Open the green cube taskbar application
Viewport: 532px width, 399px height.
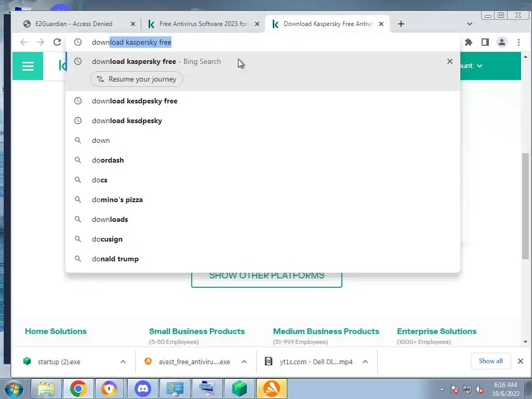point(240,389)
